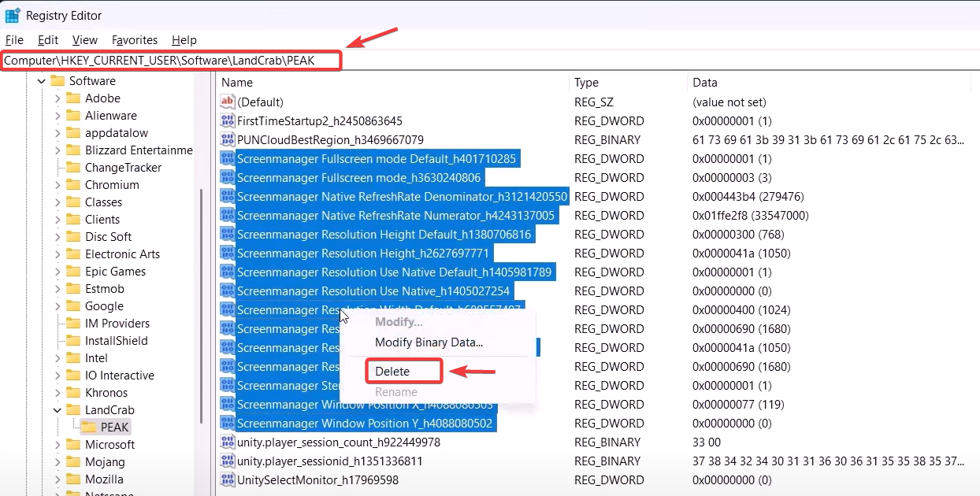Click the (Default) string value icon
980x496 pixels.
pyautogui.click(x=228, y=102)
